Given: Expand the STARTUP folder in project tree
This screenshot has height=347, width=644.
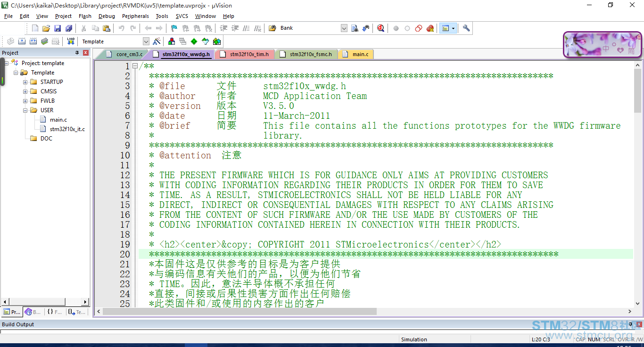Looking at the screenshot, I should click(25, 82).
